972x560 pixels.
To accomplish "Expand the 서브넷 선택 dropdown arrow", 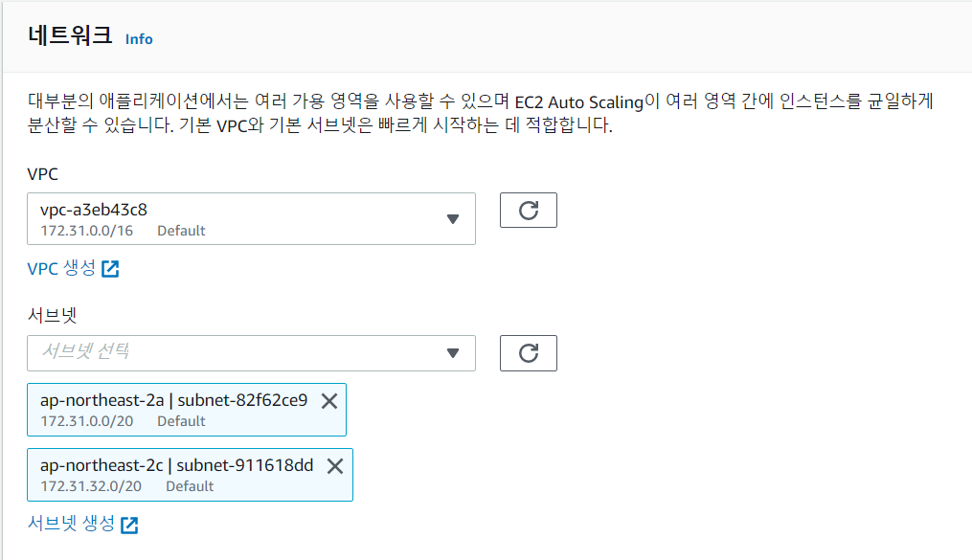I will (454, 353).
